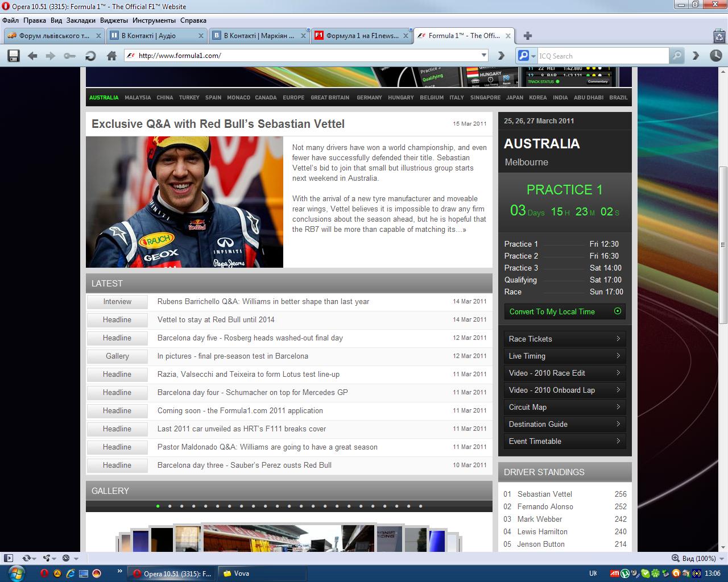
Task: Click the URL address field
Action: pyautogui.click(x=307, y=56)
